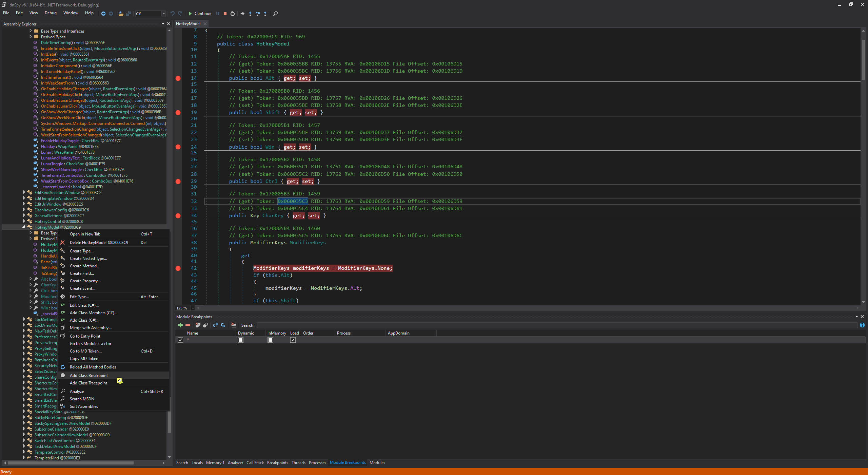Viewport: 868px width, 475px height.
Task: Select Reload All Method Bodies menu item
Action: pyautogui.click(x=114, y=367)
